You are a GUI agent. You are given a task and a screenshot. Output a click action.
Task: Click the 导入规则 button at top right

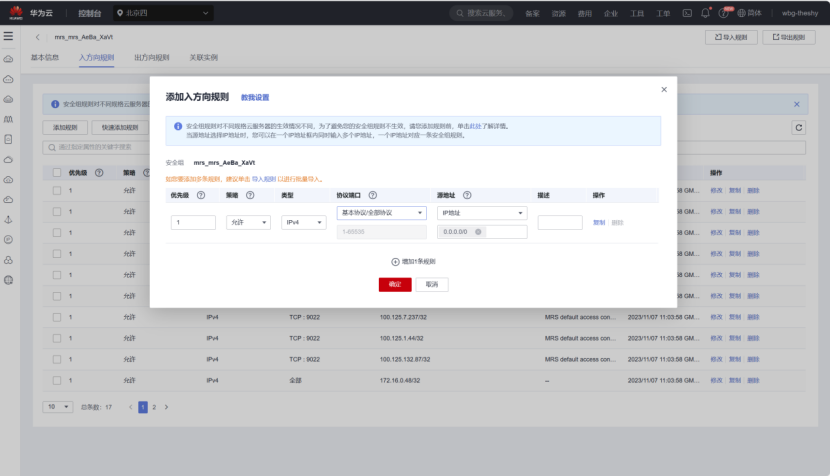pos(731,37)
